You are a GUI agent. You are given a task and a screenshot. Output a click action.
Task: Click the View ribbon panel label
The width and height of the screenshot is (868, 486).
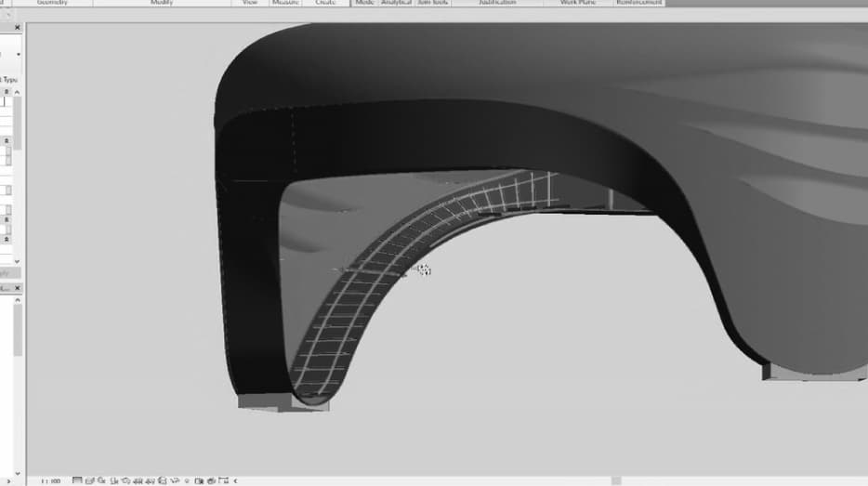point(250,3)
